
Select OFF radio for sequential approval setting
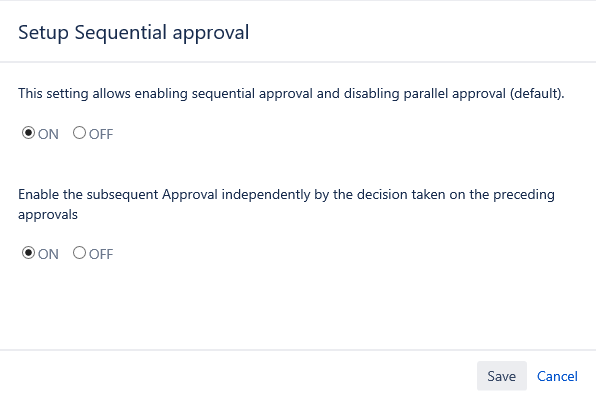(x=79, y=133)
